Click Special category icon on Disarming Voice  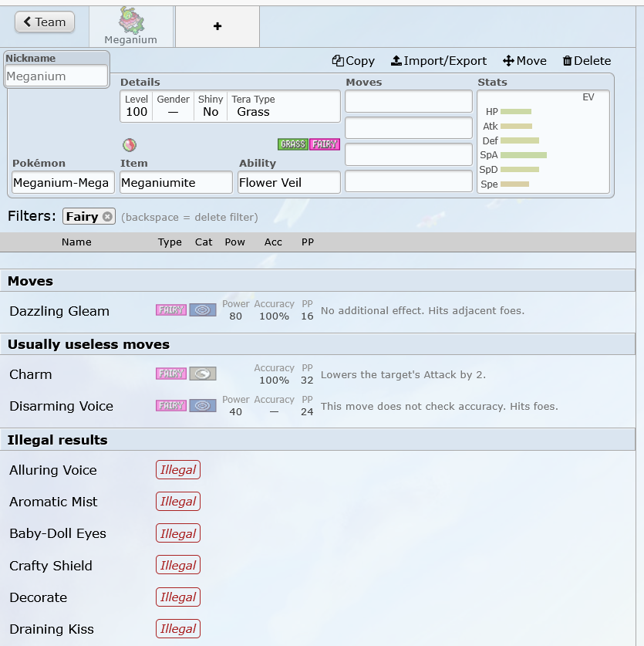[x=203, y=405]
